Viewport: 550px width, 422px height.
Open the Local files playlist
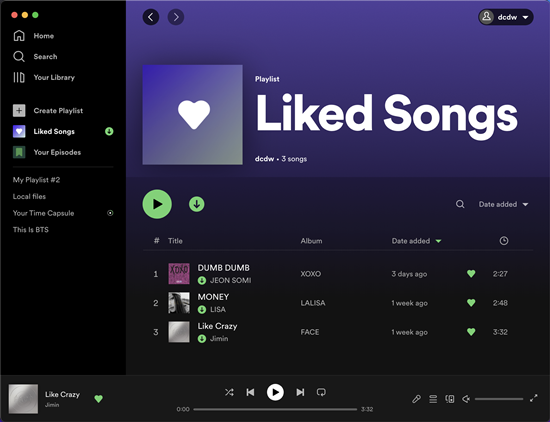(29, 196)
